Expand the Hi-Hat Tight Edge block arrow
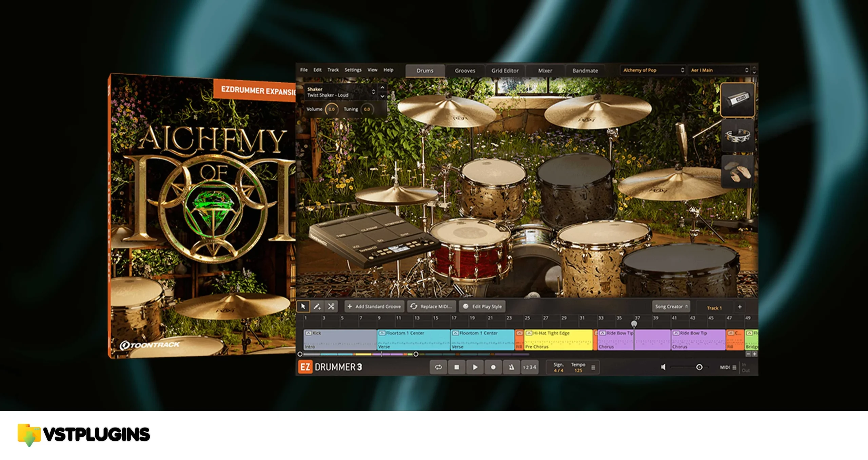The height and width of the screenshot is (460, 868). click(529, 333)
